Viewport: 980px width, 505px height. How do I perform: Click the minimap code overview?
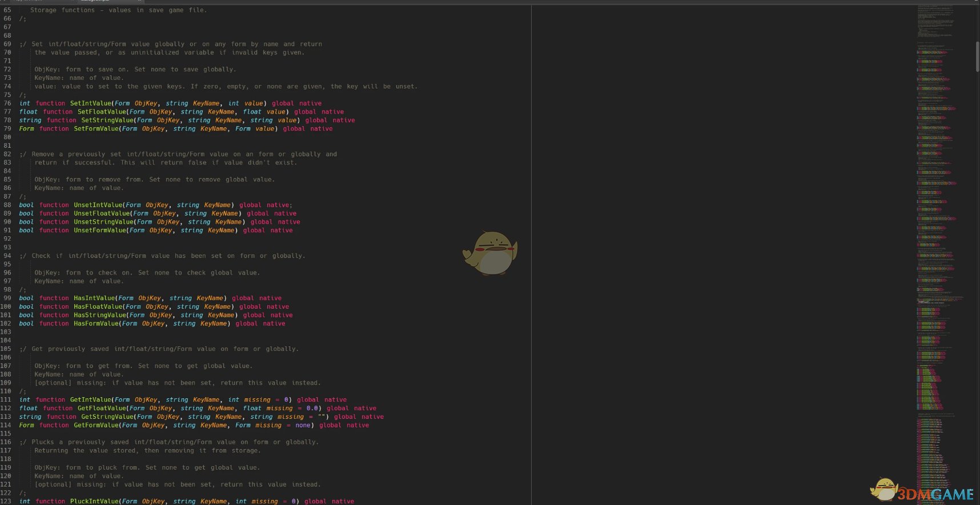pos(935,228)
